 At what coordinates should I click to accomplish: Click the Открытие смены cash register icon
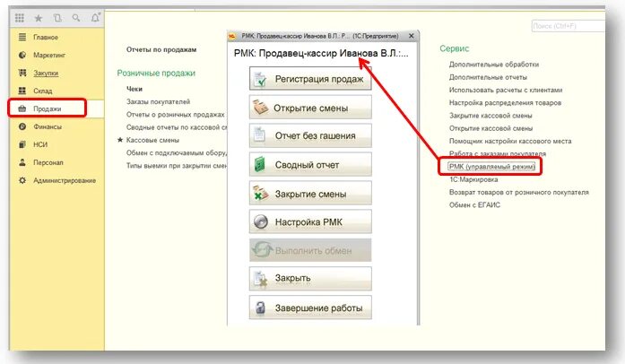260,108
